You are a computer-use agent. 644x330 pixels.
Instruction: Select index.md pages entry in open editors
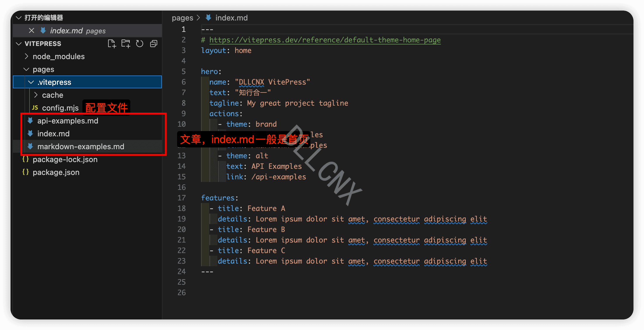(x=87, y=30)
